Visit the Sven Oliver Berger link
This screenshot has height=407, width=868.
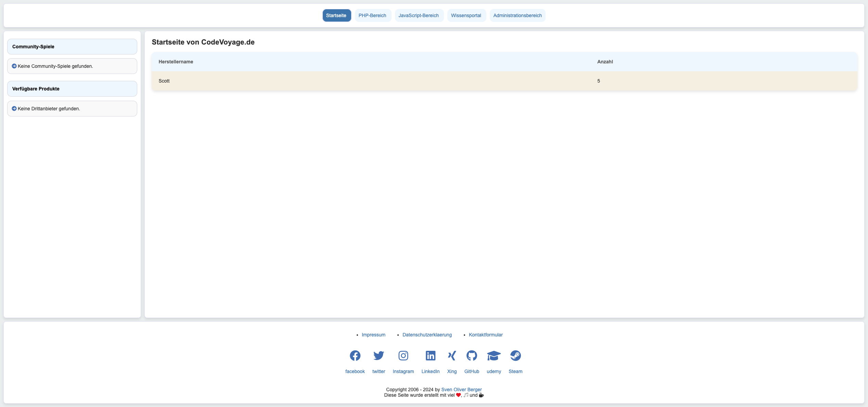(461, 390)
